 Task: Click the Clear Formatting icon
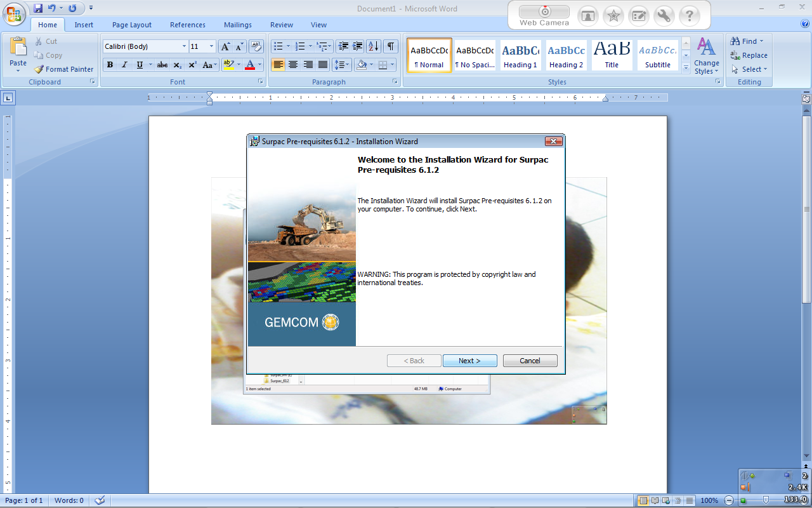[256, 46]
